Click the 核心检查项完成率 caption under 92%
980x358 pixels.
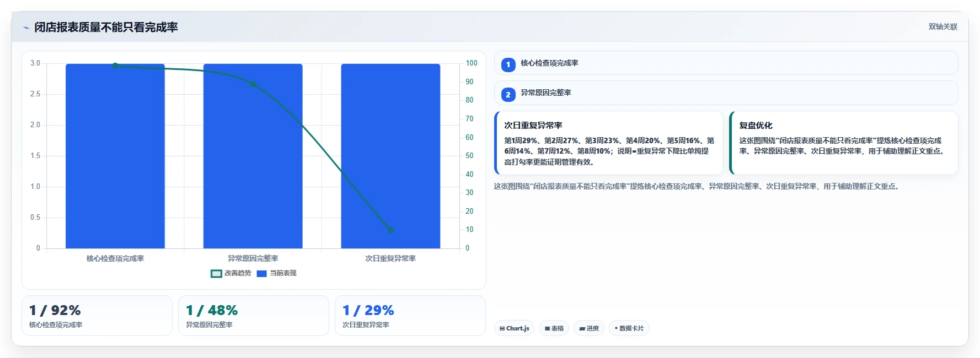56,325
